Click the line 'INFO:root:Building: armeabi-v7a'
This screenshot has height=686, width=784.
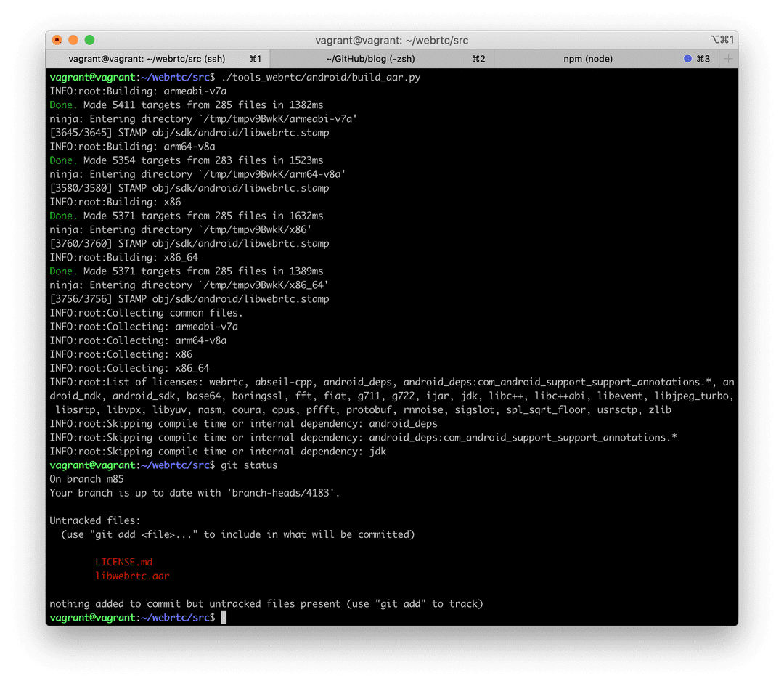pos(138,91)
